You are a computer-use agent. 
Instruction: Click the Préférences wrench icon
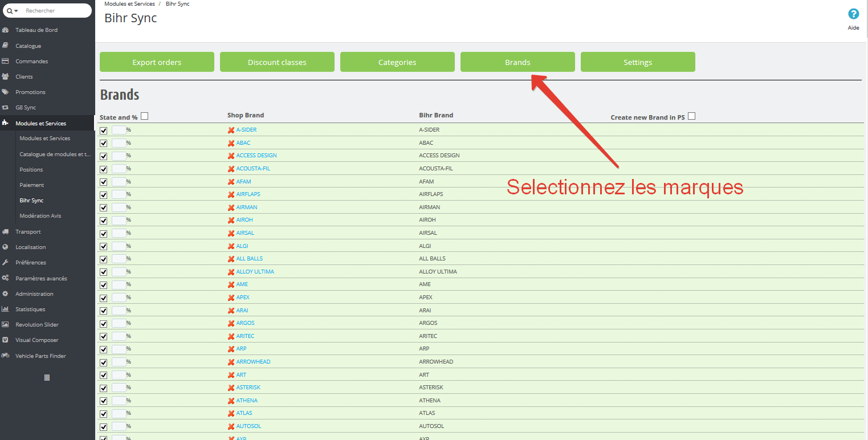coord(5,263)
